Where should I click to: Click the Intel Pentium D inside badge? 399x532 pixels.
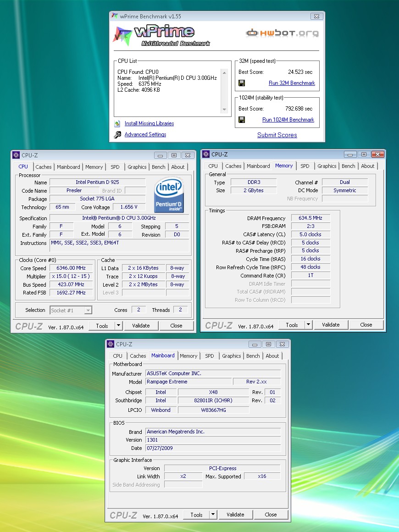point(169,195)
